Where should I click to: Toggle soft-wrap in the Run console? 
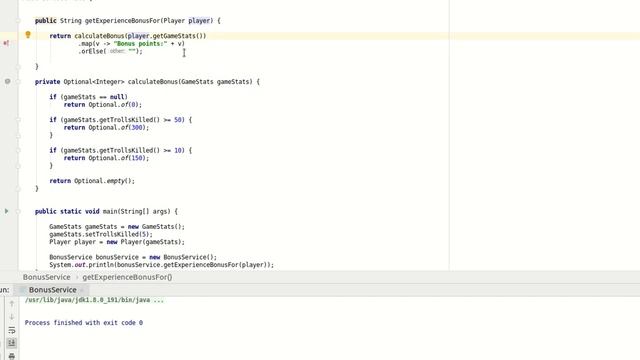[12, 330]
